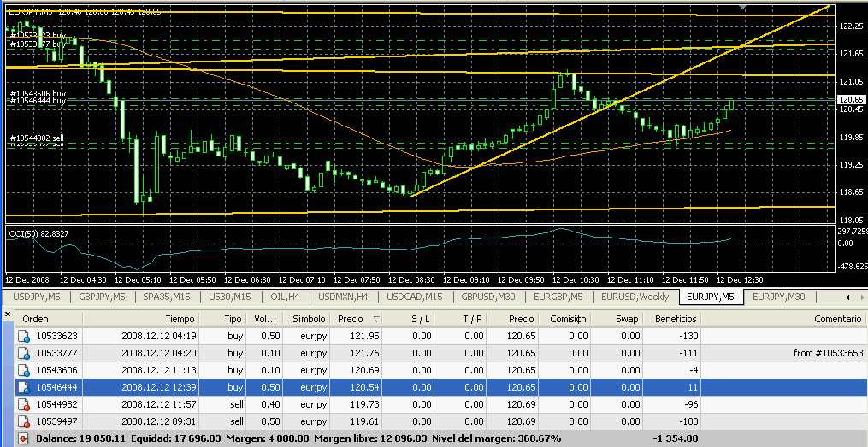Screen dimensions: 868x447
Task: Select the icon of buy order 10543606
Action: pos(24,368)
